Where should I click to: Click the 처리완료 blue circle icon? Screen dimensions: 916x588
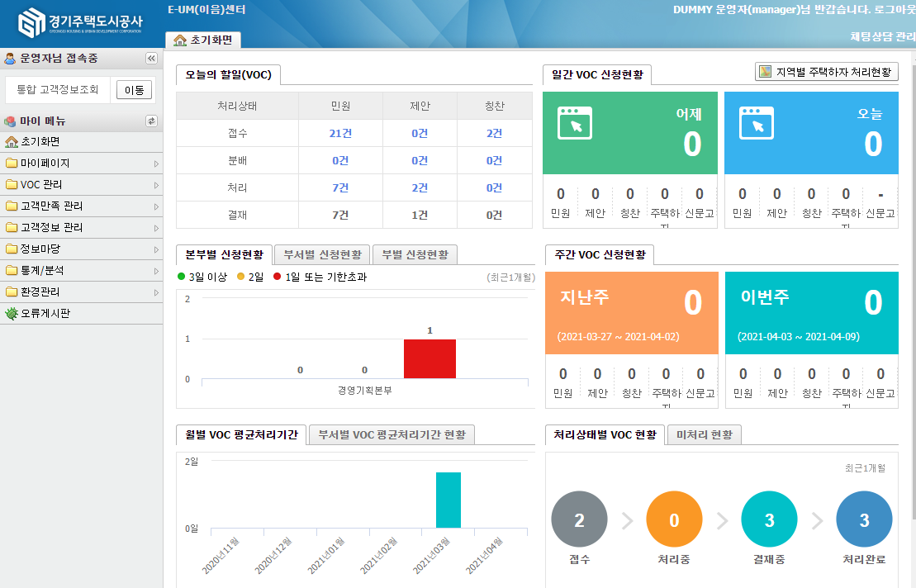[x=864, y=520]
